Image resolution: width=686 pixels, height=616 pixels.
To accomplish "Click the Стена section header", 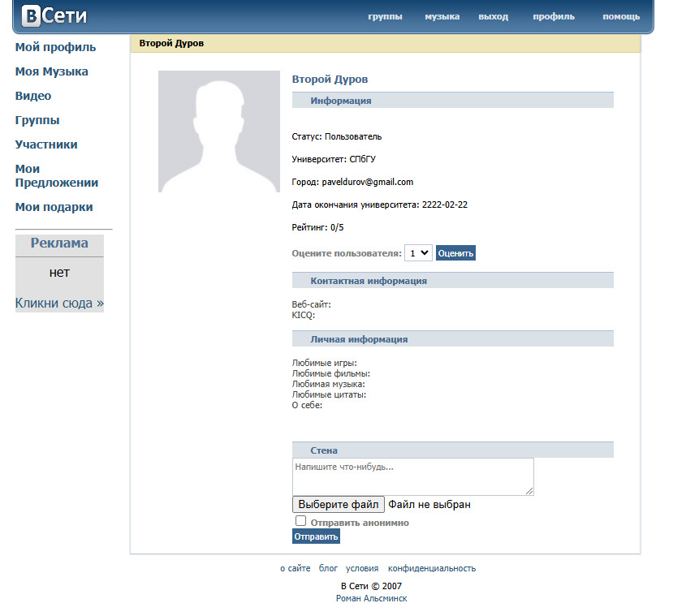I will [x=453, y=450].
